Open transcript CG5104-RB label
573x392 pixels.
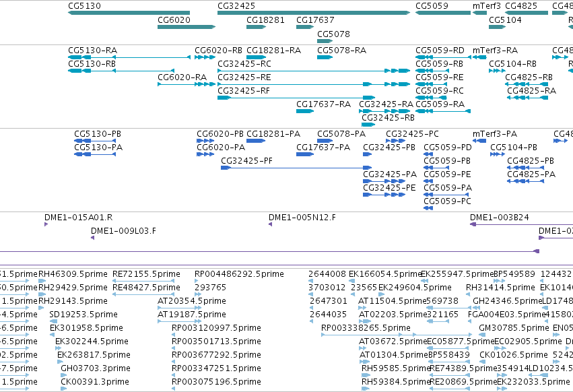512,64
